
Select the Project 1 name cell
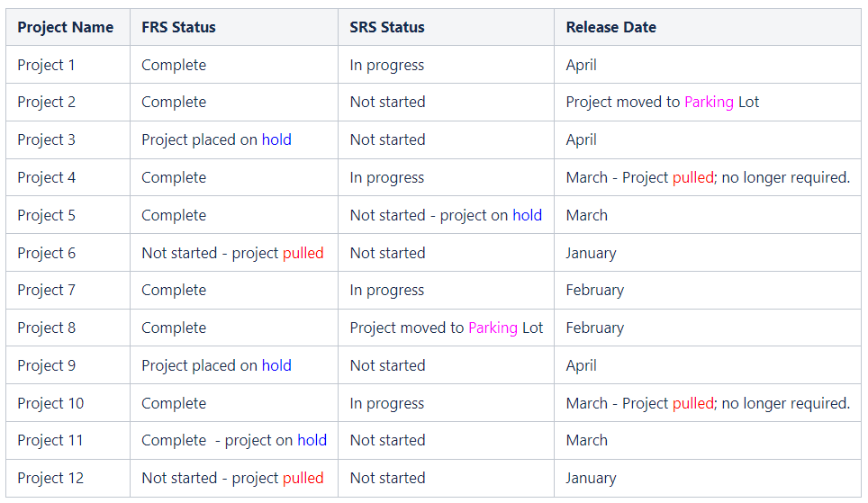(68, 65)
